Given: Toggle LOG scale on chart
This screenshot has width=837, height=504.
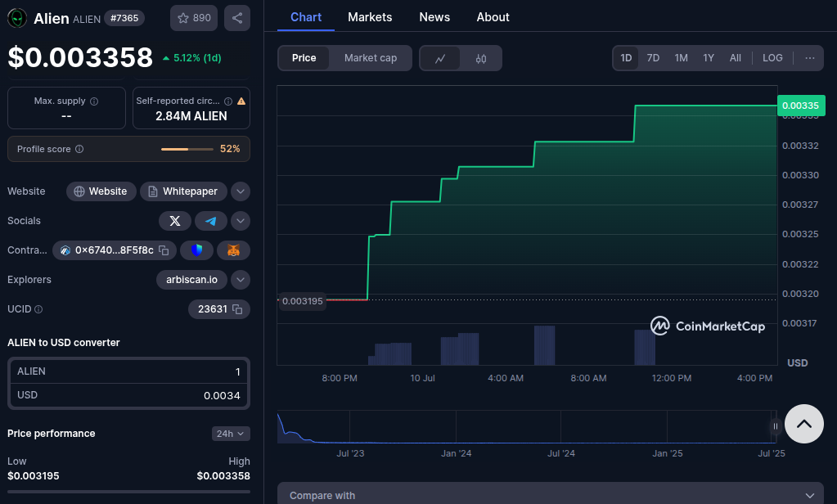Looking at the screenshot, I should click(772, 58).
